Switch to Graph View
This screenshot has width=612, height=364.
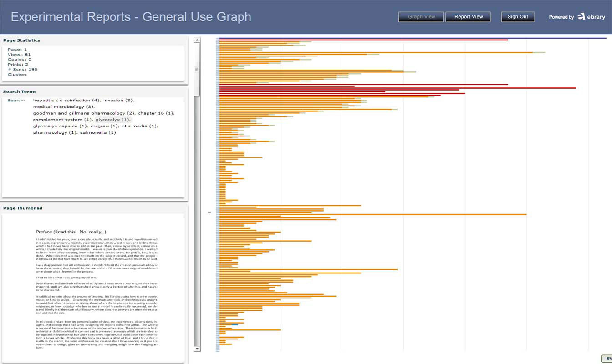tap(420, 16)
